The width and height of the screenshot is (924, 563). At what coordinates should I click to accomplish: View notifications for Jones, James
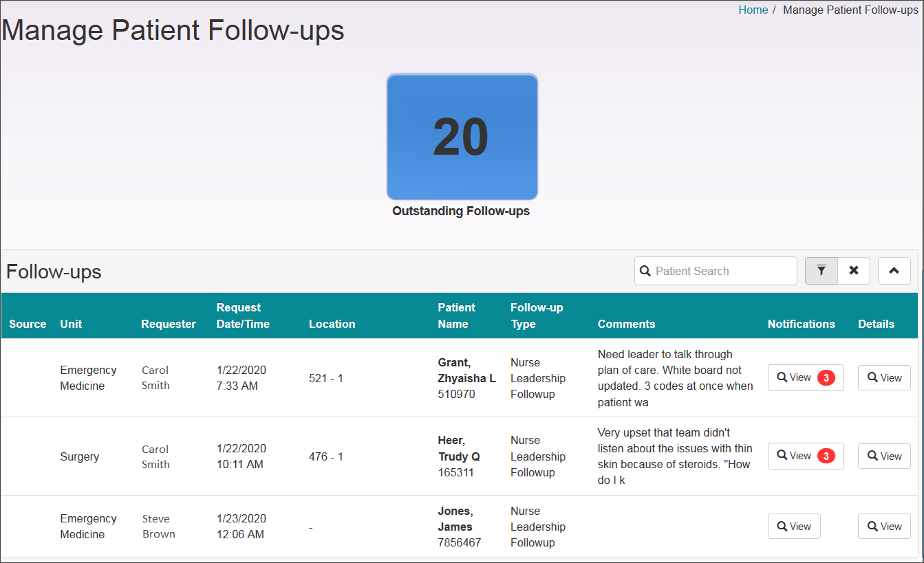tap(794, 526)
